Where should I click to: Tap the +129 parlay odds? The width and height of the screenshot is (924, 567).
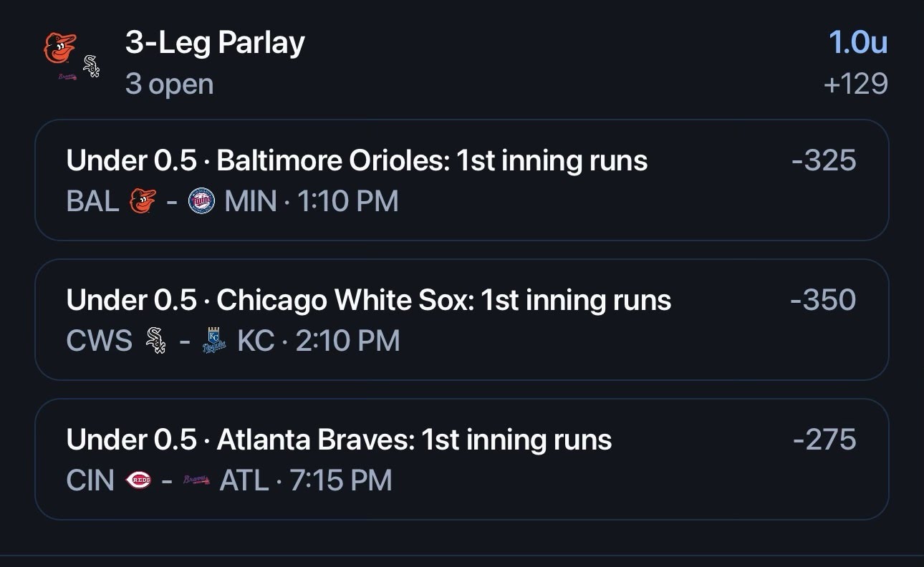[x=856, y=84]
